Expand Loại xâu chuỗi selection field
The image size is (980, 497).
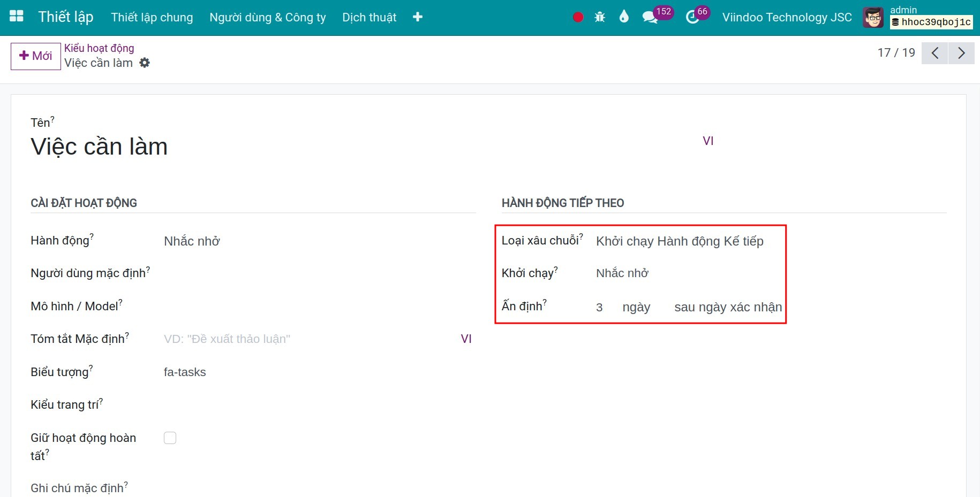[688, 241]
